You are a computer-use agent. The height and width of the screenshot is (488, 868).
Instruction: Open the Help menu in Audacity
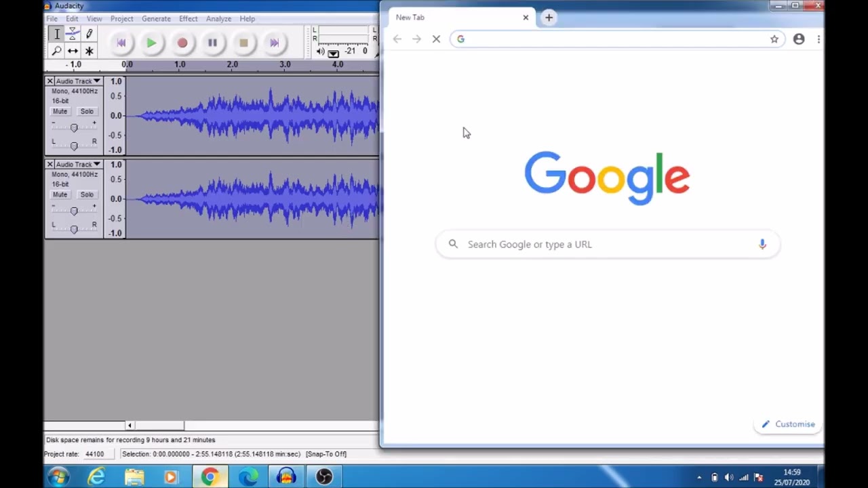pyautogui.click(x=247, y=19)
